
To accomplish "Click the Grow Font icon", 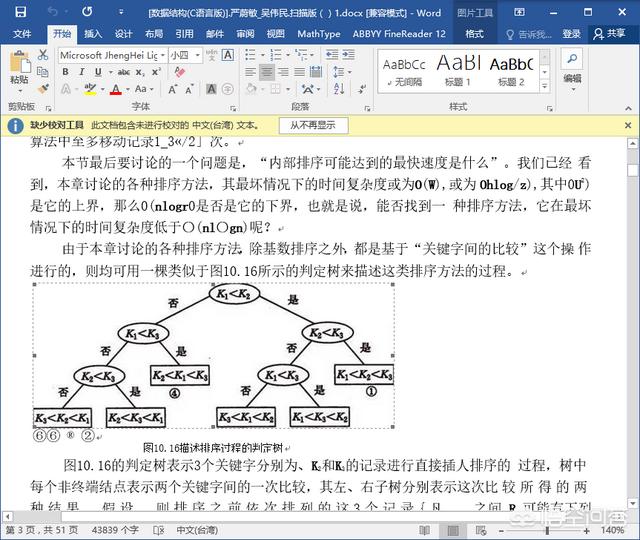I will pos(173,89).
